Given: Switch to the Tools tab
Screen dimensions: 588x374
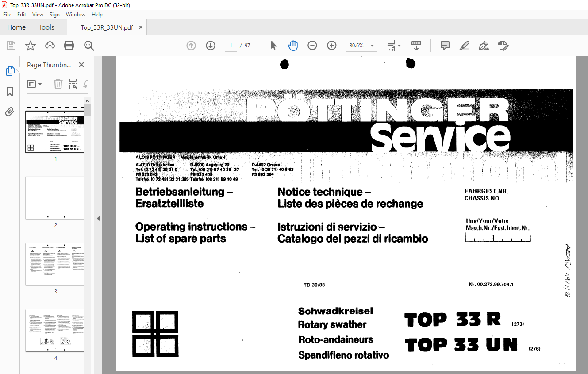Looking at the screenshot, I should pyautogui.click(x=46, y=27).
